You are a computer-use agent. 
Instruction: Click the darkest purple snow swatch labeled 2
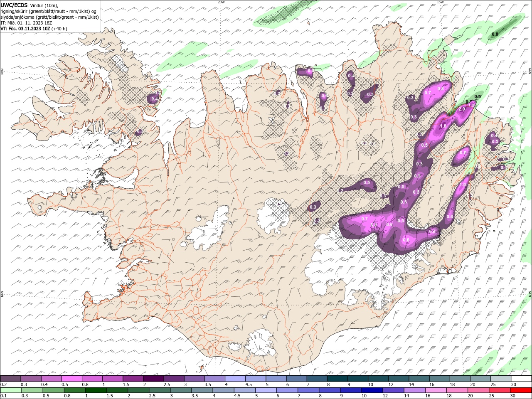point(153,379)
